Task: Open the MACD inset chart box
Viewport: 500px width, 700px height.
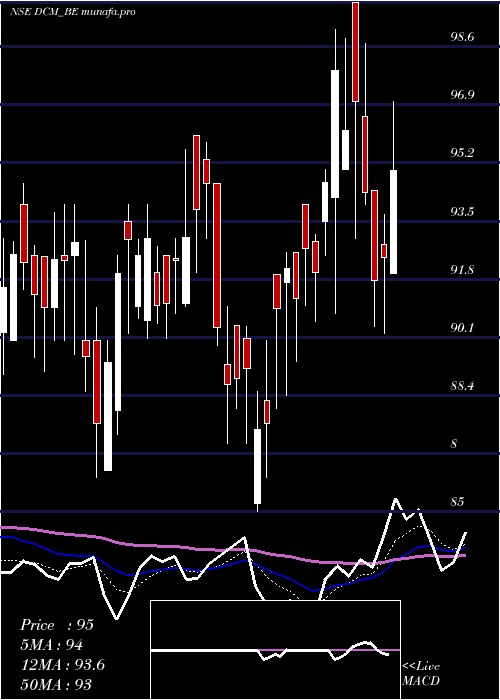Action: pyautogui.click(x=275, y=650)
